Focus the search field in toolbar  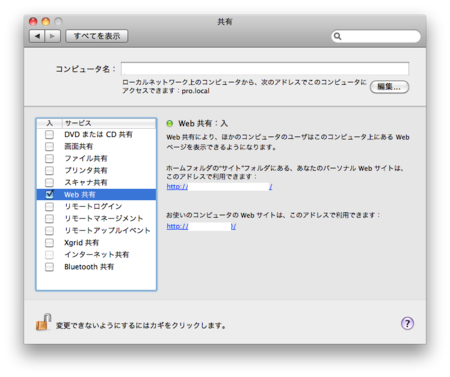click(x=376, y=36)
